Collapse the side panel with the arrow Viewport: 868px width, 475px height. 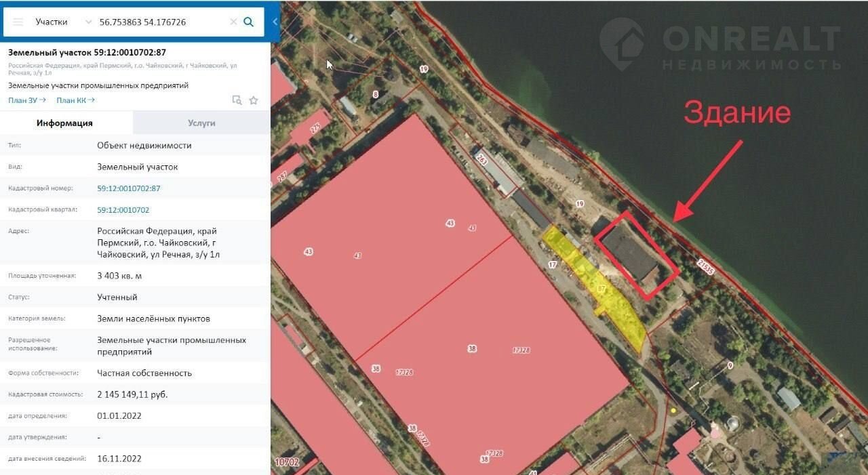coord(275,22)
